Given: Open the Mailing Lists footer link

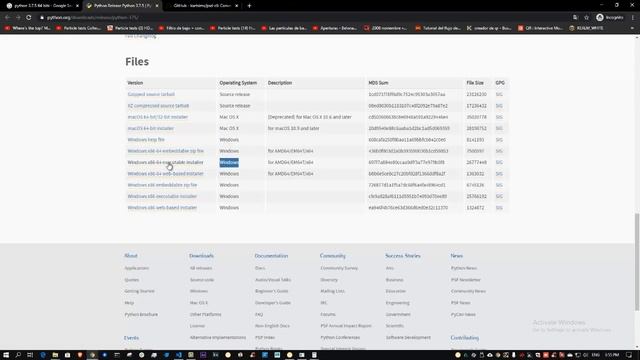Looking at the screenshot, I should (332, 291).
